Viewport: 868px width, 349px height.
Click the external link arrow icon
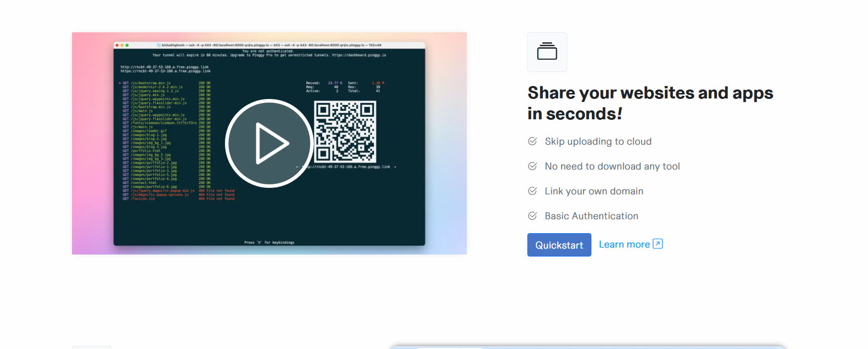tap(657, 244)
